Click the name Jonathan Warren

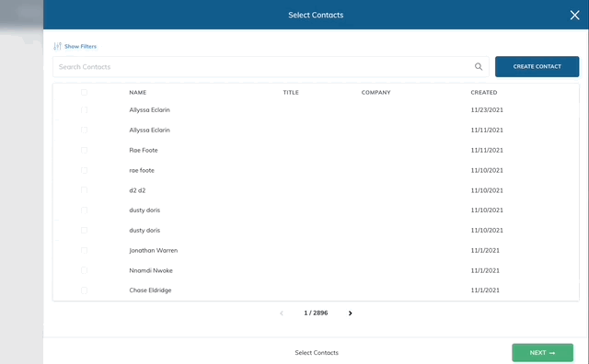pos(154,250)
